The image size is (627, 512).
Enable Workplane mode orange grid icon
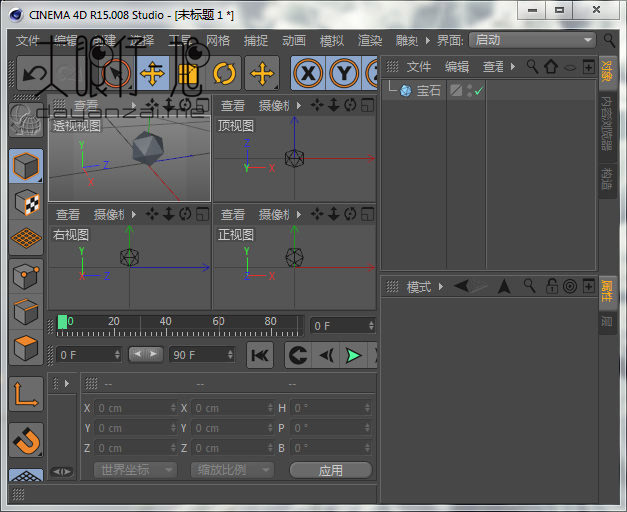click(26, 238)
